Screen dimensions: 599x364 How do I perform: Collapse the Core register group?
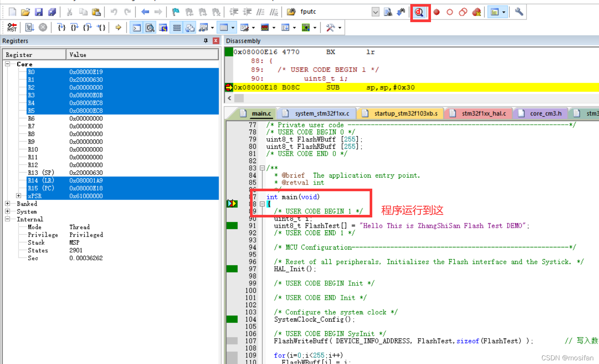[x=7, y=64]
